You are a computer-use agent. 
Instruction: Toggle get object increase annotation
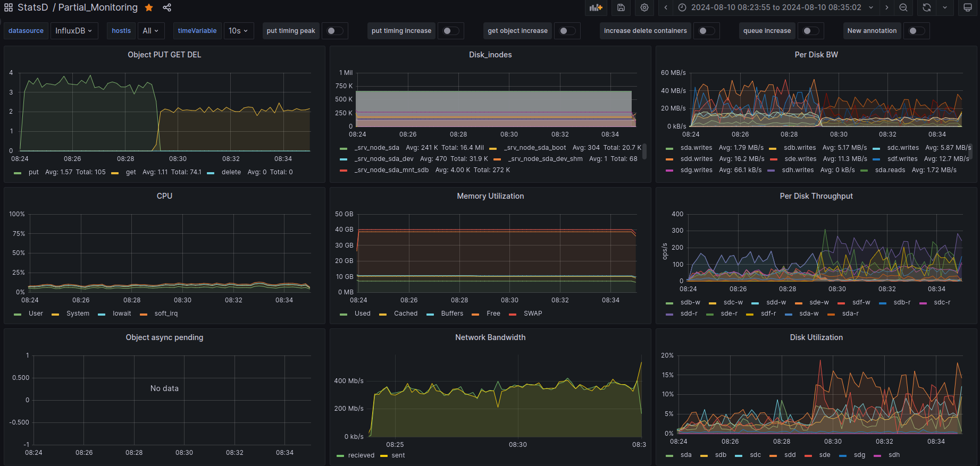(x=567, y=31)
